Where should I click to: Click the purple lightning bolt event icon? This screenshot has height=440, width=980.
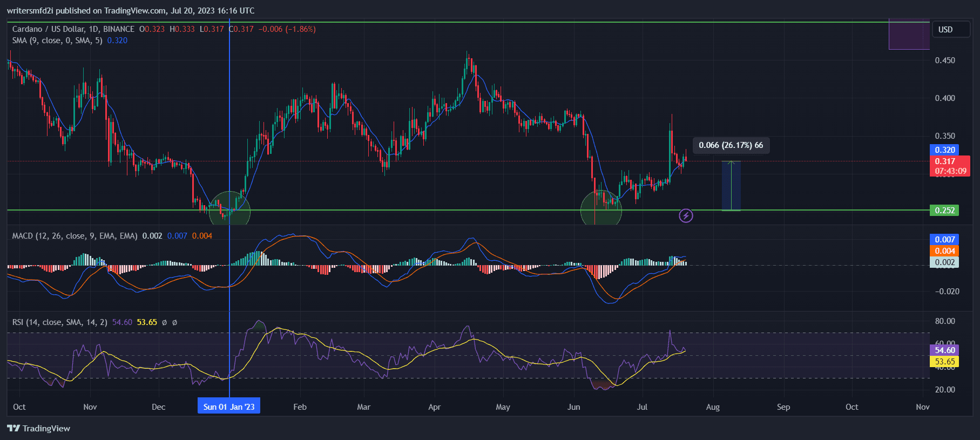point(686,216)
